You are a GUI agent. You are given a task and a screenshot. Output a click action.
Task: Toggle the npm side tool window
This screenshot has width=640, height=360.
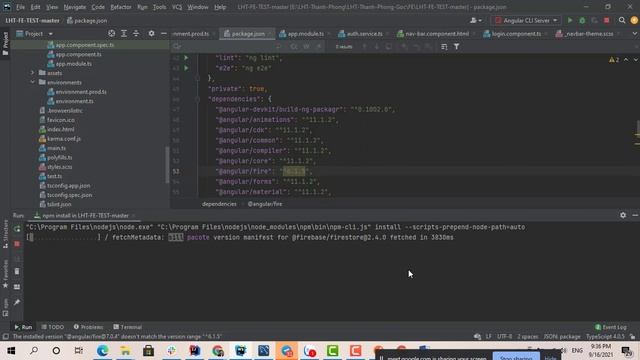tap(5, 307)
